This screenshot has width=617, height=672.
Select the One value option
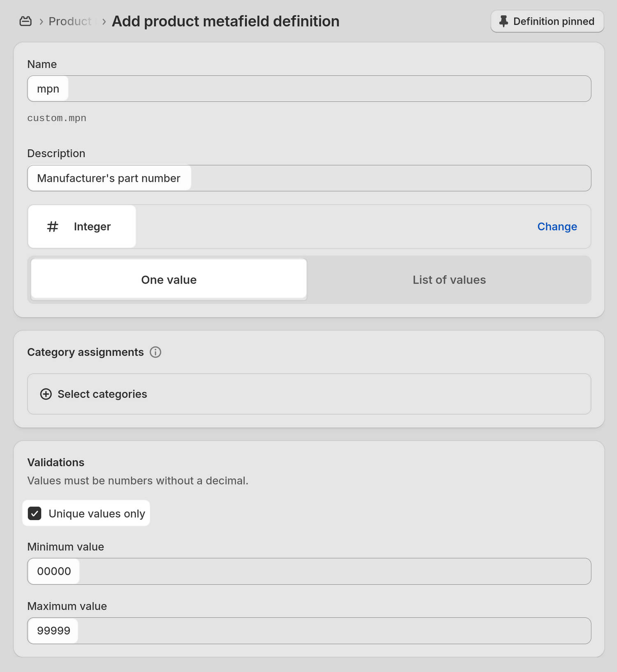click(169, 279)
